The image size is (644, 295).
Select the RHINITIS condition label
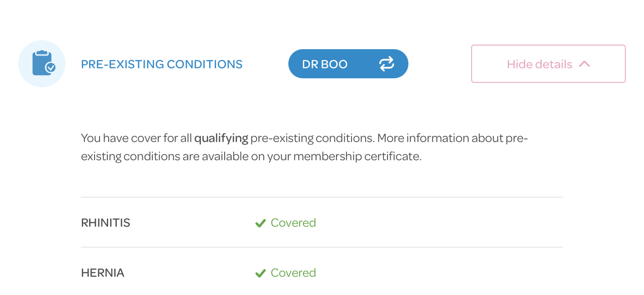click(106, 223)
